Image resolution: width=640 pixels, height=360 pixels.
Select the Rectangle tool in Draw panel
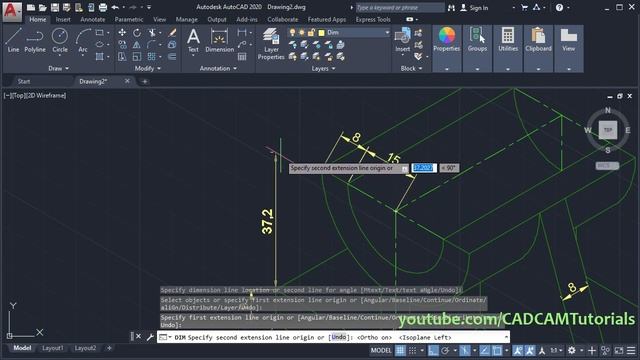[100, 33]
